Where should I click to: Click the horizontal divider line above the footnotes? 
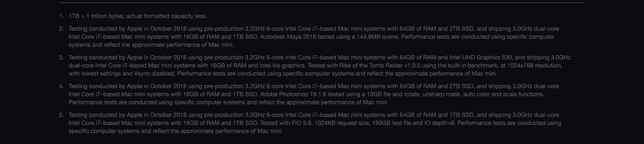point(322,3)
